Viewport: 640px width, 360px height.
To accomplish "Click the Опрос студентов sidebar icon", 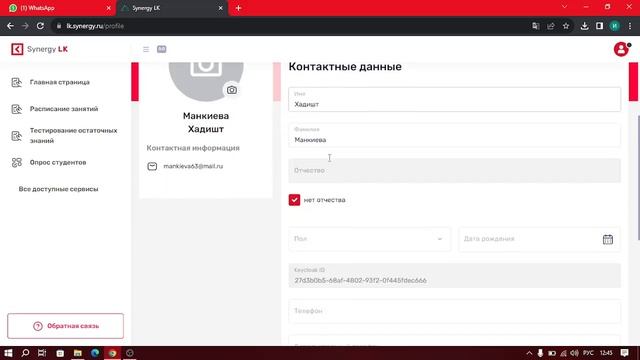I will [16, 162].
